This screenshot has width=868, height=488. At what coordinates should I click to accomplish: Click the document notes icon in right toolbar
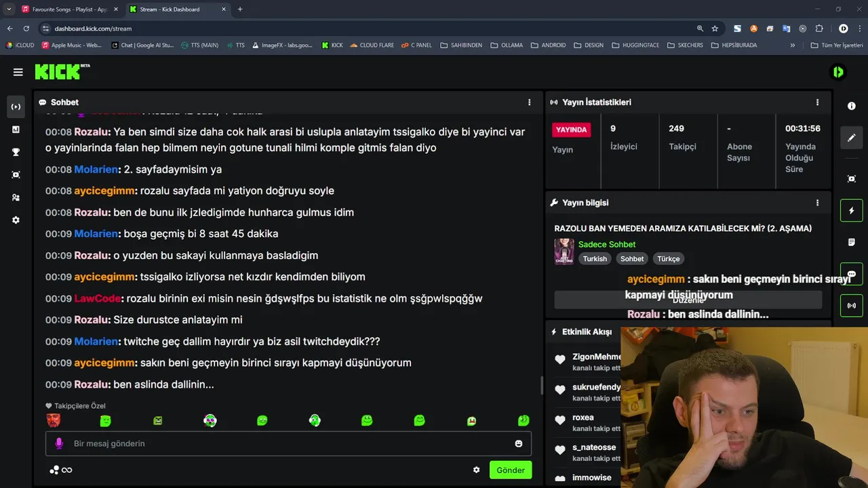[852, 242]
